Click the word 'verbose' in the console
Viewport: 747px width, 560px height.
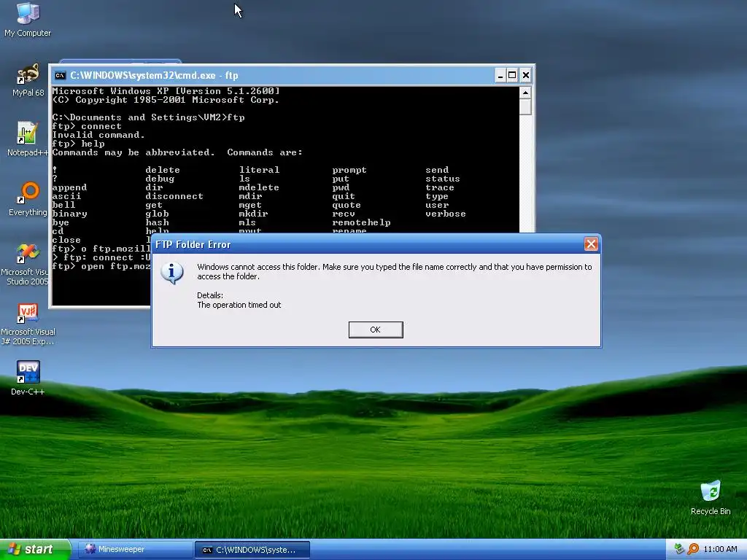point(446,214)
